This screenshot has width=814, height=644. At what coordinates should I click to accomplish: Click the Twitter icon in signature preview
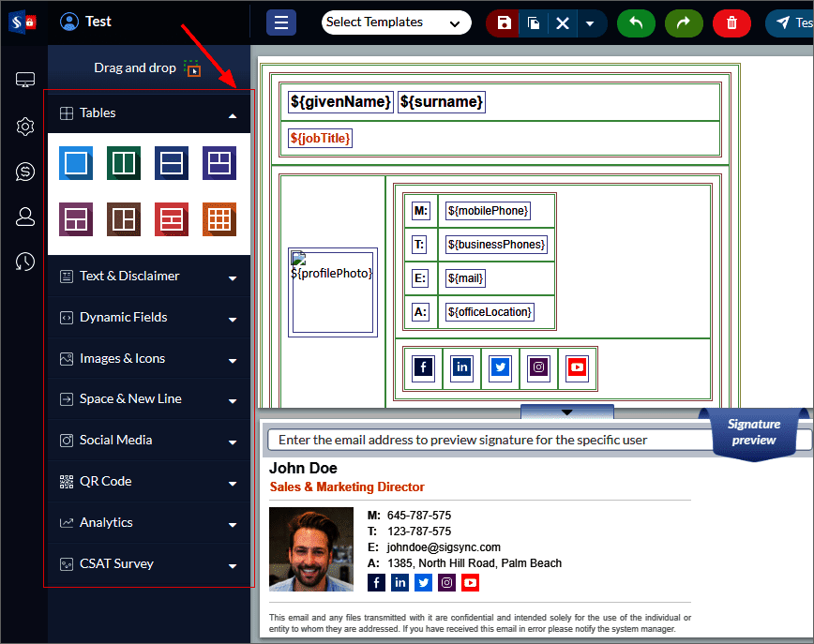424,582
